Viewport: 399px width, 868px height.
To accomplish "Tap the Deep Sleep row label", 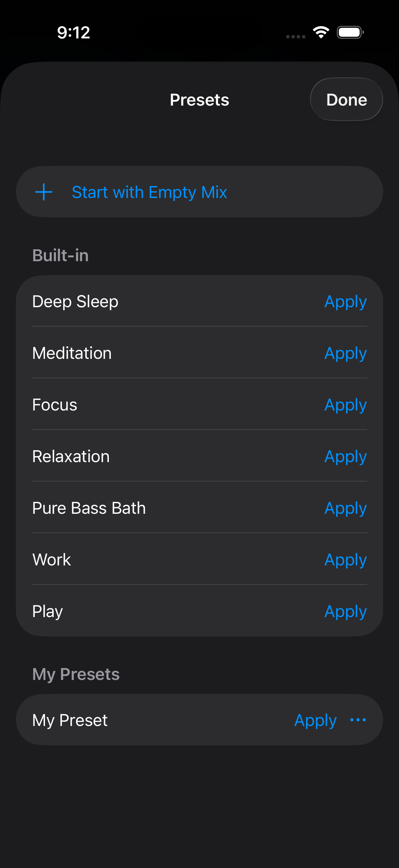I will coord(75,302).
